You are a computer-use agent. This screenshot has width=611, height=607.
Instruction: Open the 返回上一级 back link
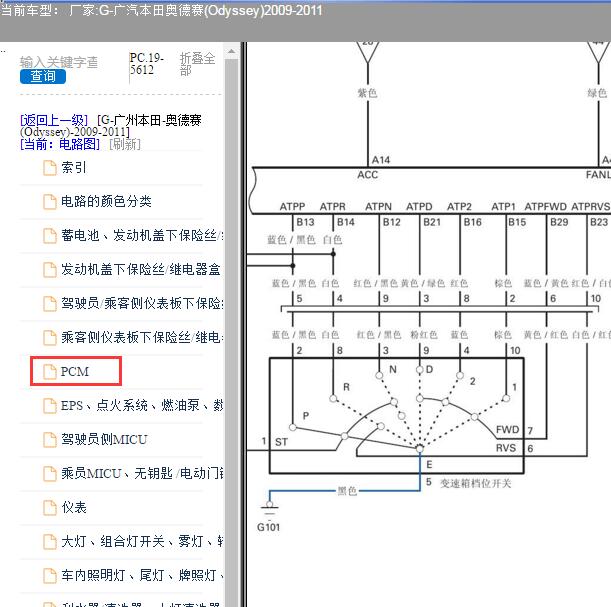[x=54, y=120]
